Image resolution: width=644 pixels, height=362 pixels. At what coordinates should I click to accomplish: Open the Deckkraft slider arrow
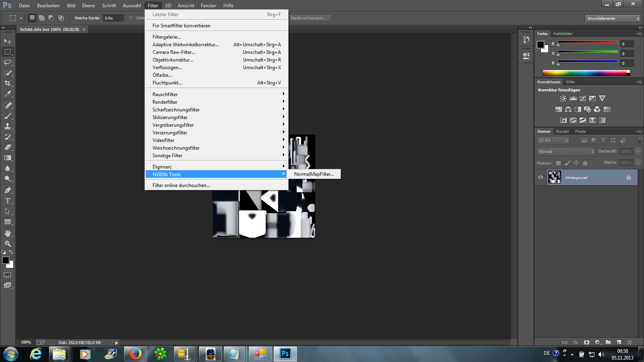(x=638, y=152)
